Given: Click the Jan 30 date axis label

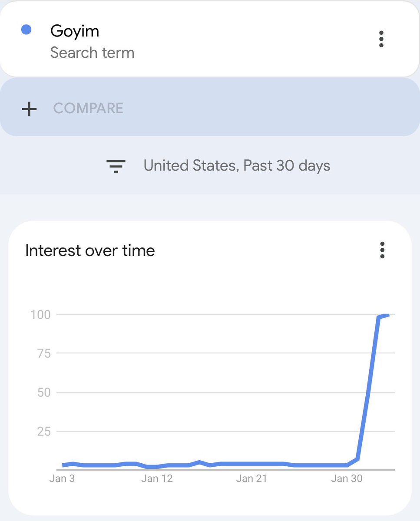Looking at the screenshot, I should 346,478.
